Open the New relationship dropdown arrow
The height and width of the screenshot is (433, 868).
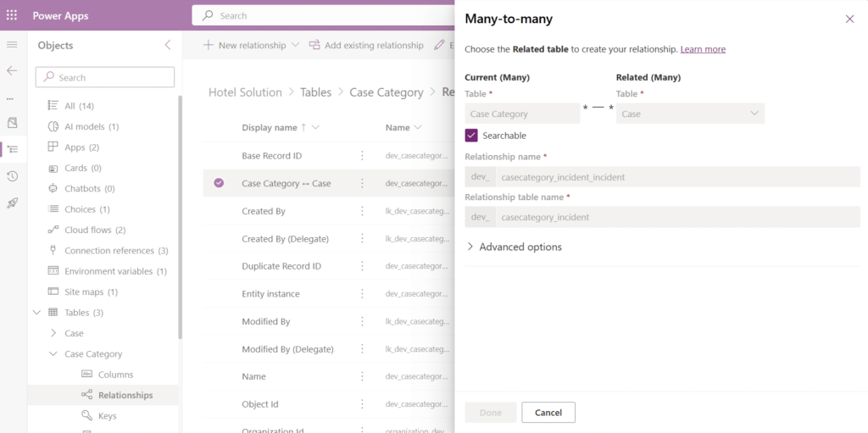295,45
